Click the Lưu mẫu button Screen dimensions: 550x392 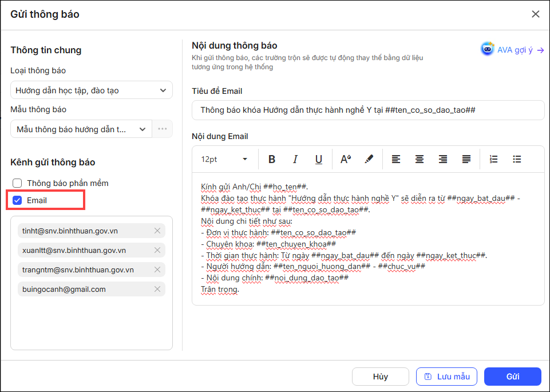pos(446,377)
